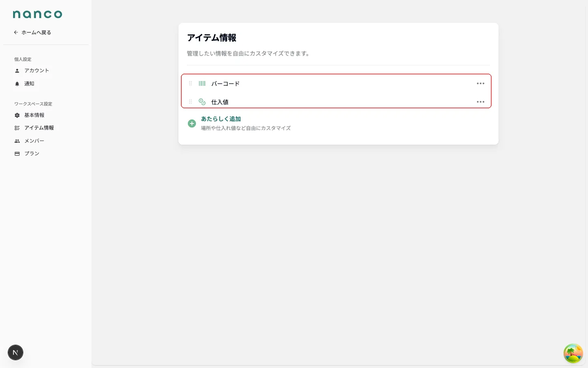Click the 場所や仕入れ値など自由にカスタマイズ description
This screenshot has width=588, height=368.
[x=246, y=128]
